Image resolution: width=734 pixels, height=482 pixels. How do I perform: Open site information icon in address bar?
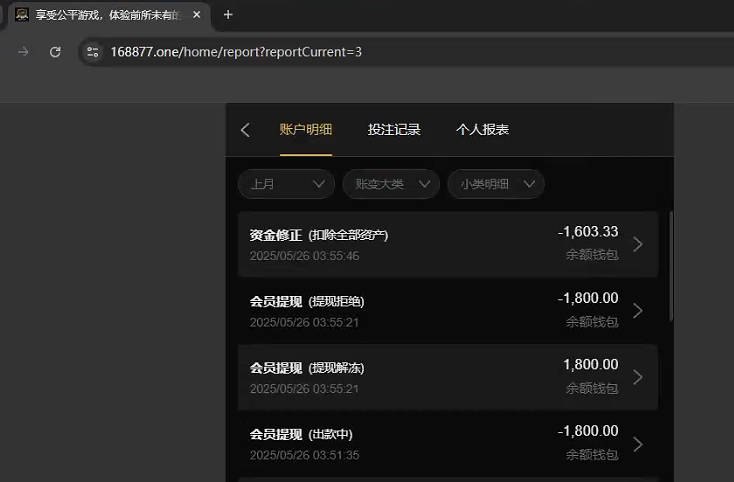coord(93,52)
